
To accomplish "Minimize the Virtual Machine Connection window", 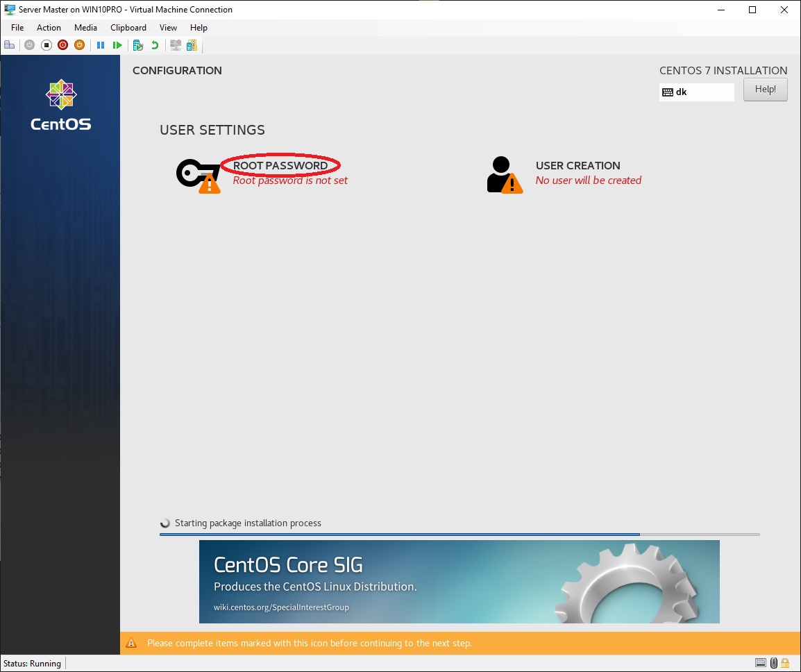I will click(721, 10).
